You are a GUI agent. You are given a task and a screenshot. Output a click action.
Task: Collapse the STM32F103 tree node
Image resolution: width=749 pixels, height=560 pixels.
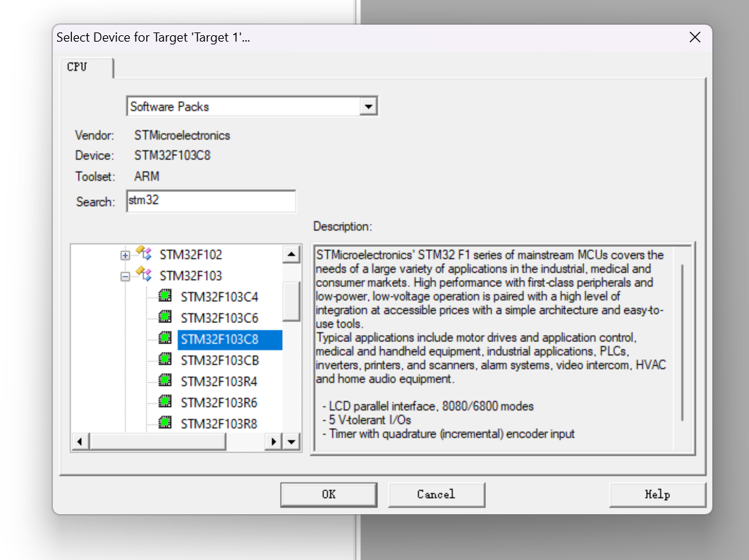(125, 276)
